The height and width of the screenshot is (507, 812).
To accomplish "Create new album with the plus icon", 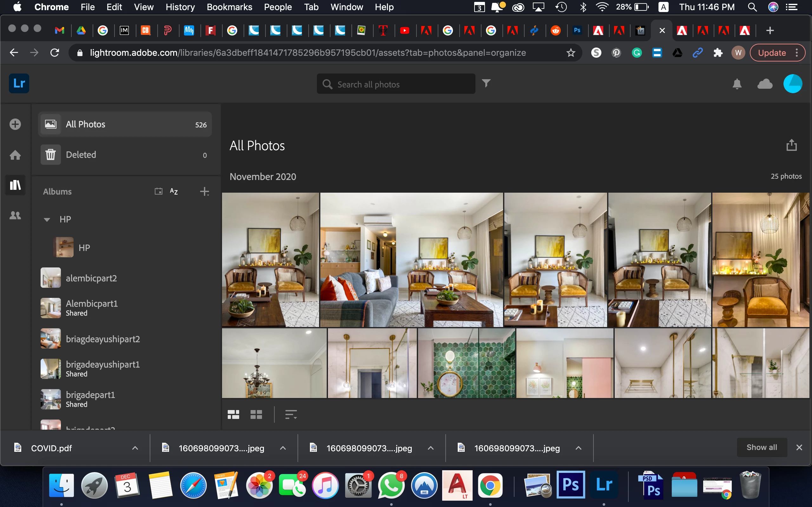I will (x=204, y=191).
